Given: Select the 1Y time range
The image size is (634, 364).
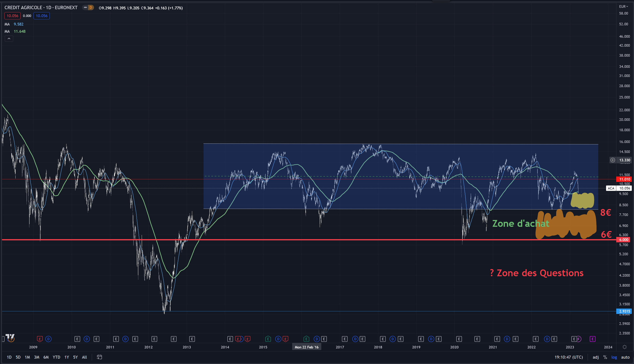Looking at the screenshot, I should click(x=66, y=357).
